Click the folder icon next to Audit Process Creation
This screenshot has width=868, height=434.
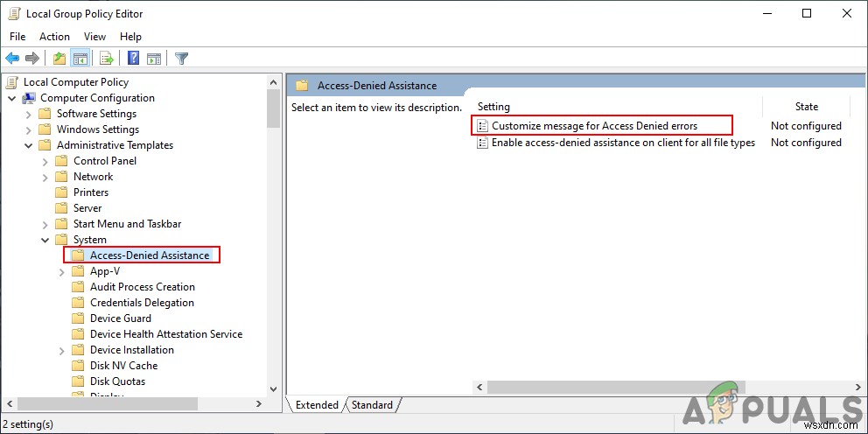click(x=78, y=287)
